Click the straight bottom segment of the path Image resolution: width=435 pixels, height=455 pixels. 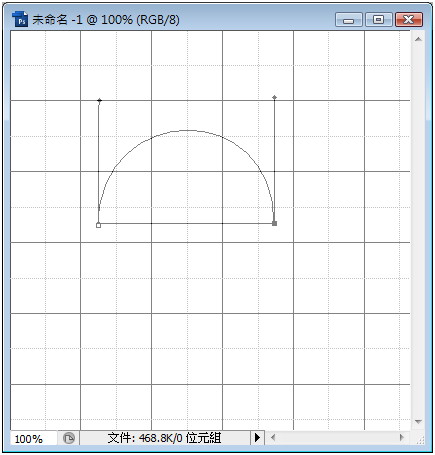pyautogui.click(x=187, y=223)
